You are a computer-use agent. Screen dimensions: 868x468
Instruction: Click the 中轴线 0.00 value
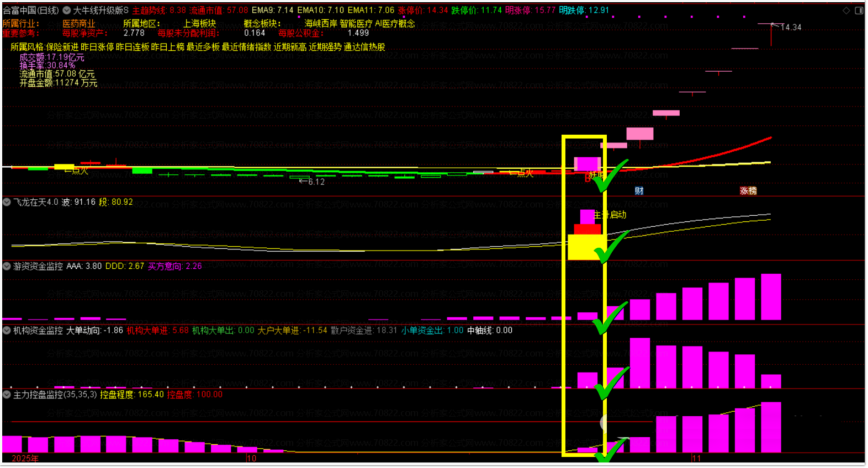click(490, 330)
